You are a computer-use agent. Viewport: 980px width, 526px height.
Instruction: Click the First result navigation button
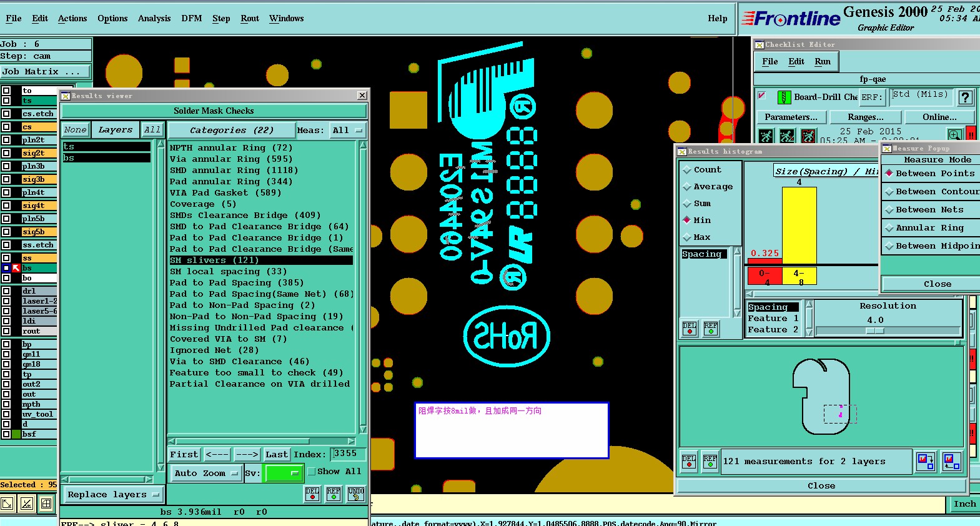click(184, 454)
